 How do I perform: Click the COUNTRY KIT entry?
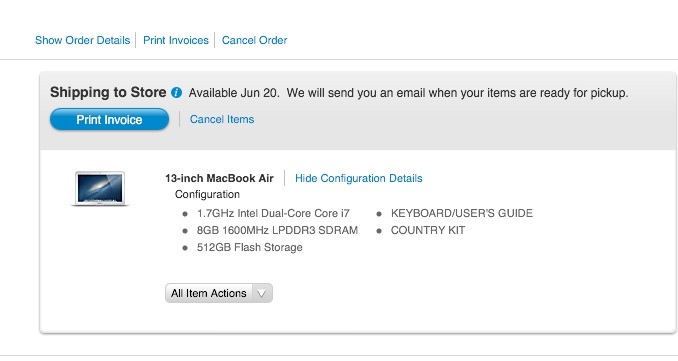(x=428, y=230)
